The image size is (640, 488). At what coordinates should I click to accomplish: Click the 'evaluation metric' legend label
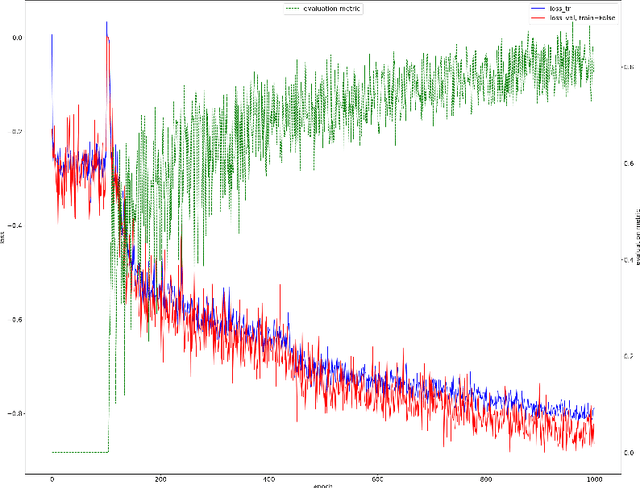point(332,8)
